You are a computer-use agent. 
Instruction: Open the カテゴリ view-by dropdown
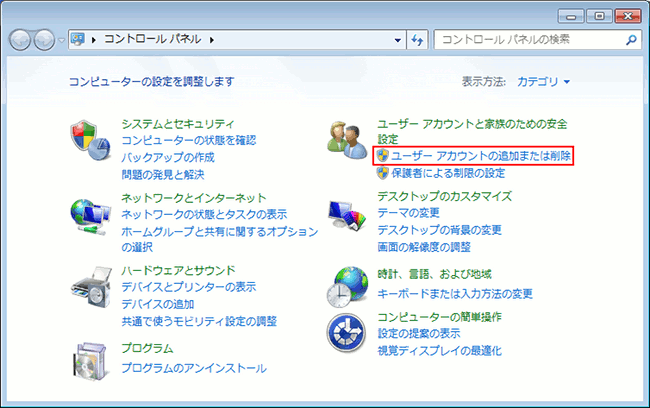pyautogui.click(x=545, y=81)
